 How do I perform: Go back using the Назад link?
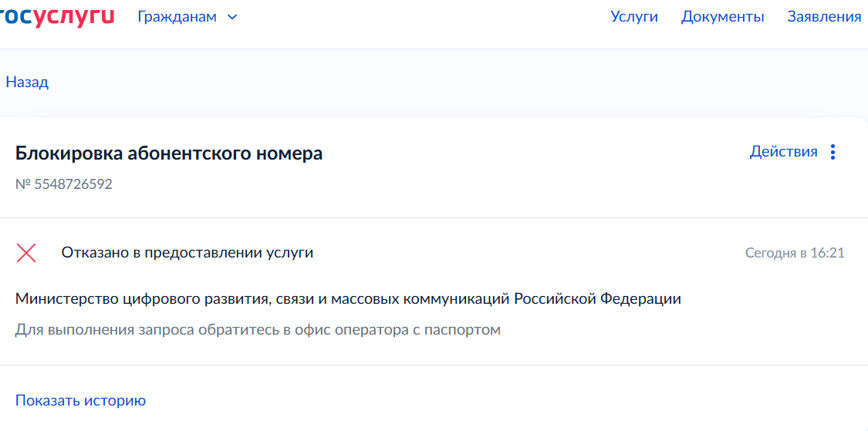pyautogui.click(x=27, y=82)
